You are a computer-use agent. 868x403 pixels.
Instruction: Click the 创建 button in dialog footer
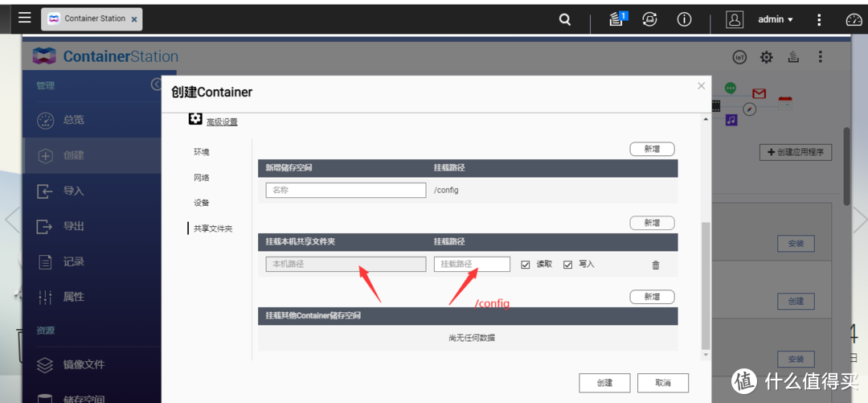(x=604, y=383)
